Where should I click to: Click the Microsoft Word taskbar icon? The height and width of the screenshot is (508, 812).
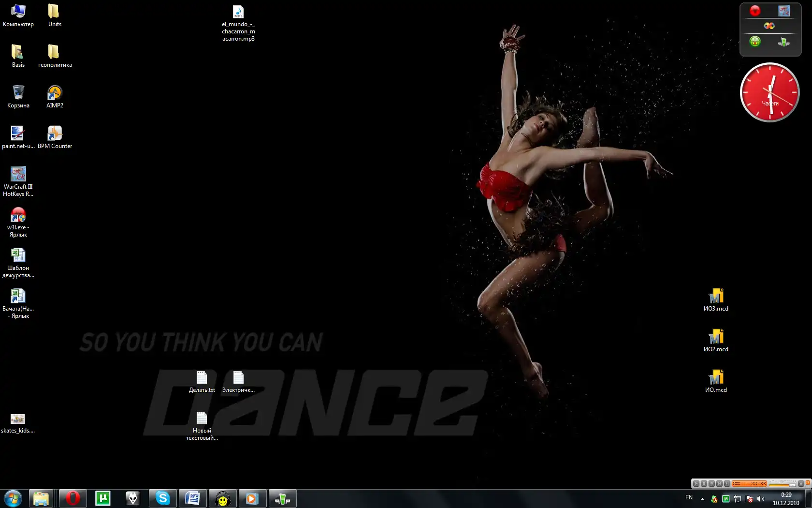click(x=193, y=498)
